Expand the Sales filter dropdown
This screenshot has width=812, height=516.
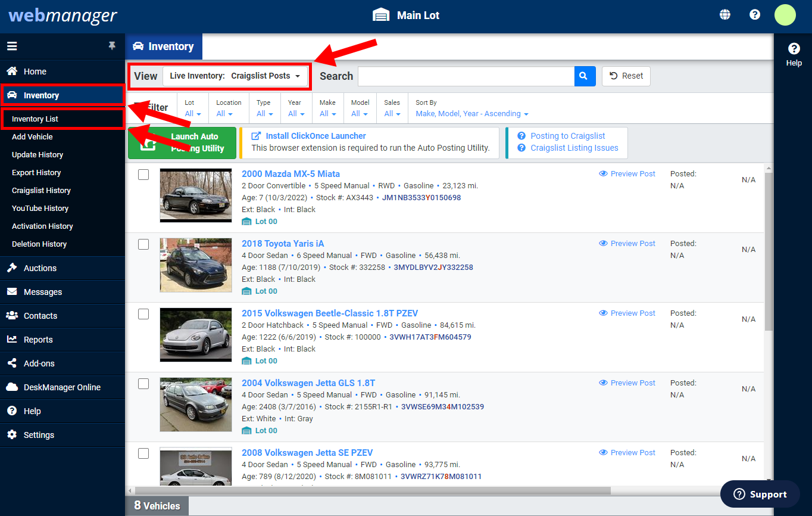tap(393, 113)
